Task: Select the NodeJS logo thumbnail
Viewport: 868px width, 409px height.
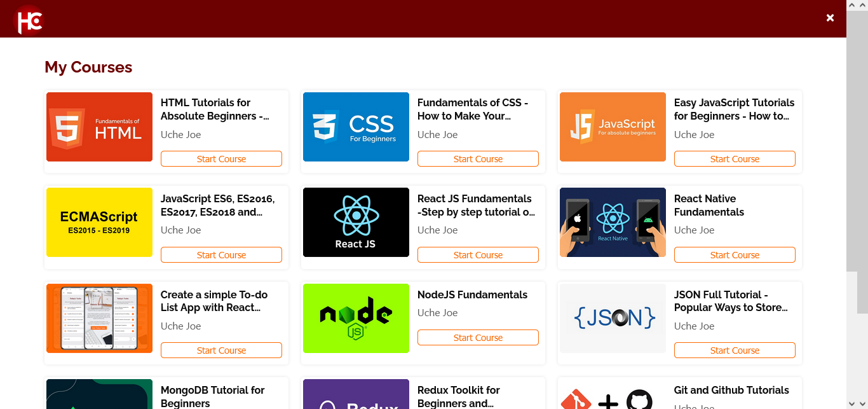Action: click(x=356, y=318)
